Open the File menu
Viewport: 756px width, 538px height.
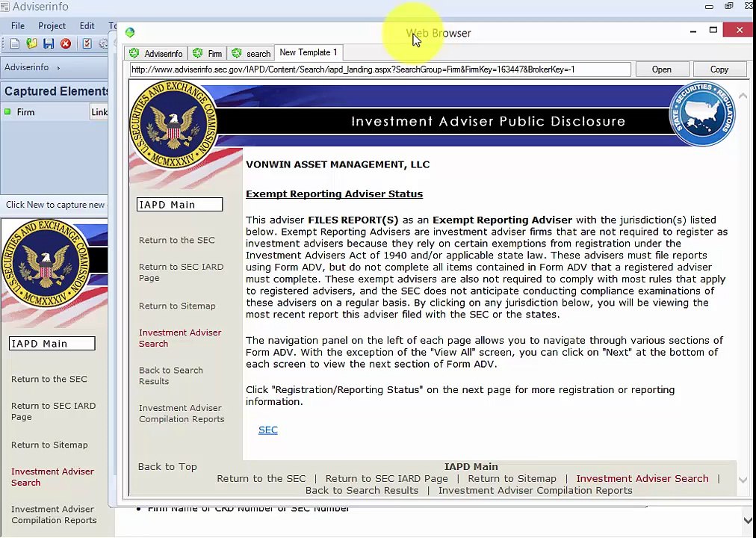(x=18, y=25)
